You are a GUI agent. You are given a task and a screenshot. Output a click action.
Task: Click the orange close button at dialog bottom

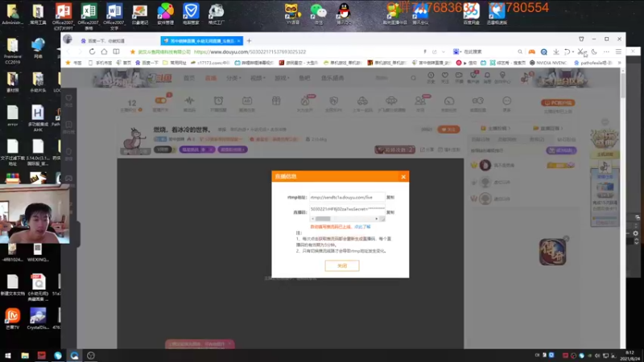[x=342, y=266]
